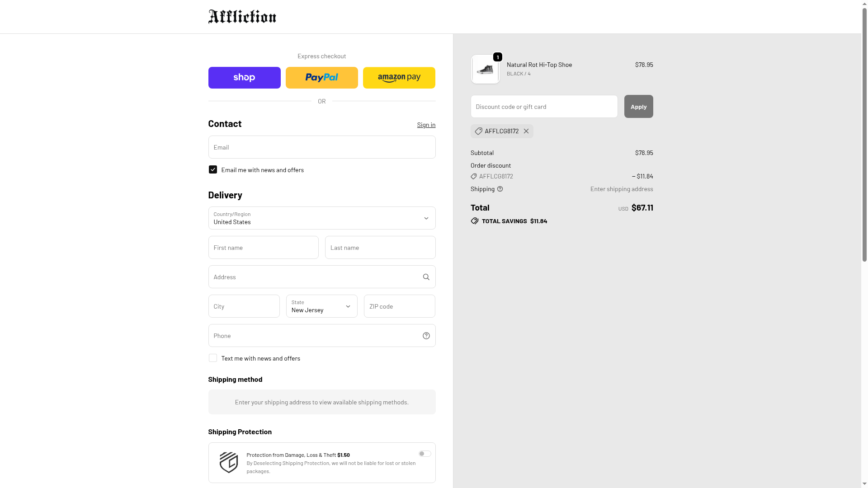This screenshot has width=868, height=488.
Task: Check Text me with news and offers
Action: click(212, 358)
